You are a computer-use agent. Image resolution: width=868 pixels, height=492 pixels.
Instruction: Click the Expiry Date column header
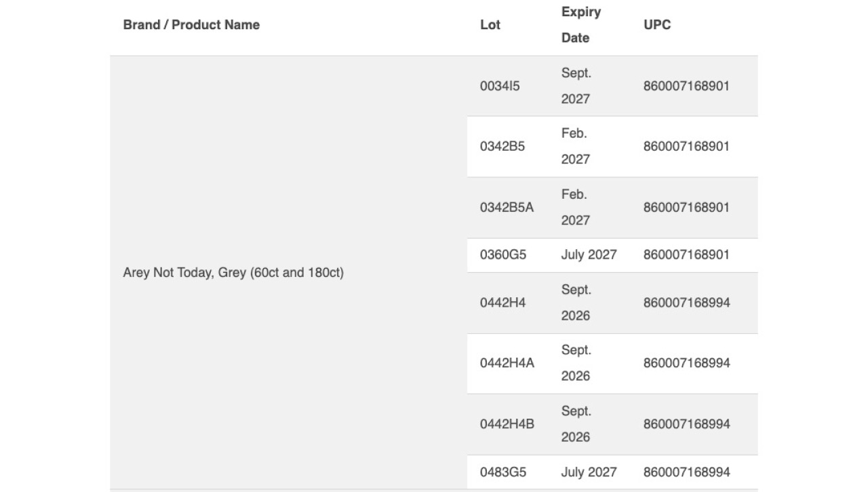[x=581, y=24]
